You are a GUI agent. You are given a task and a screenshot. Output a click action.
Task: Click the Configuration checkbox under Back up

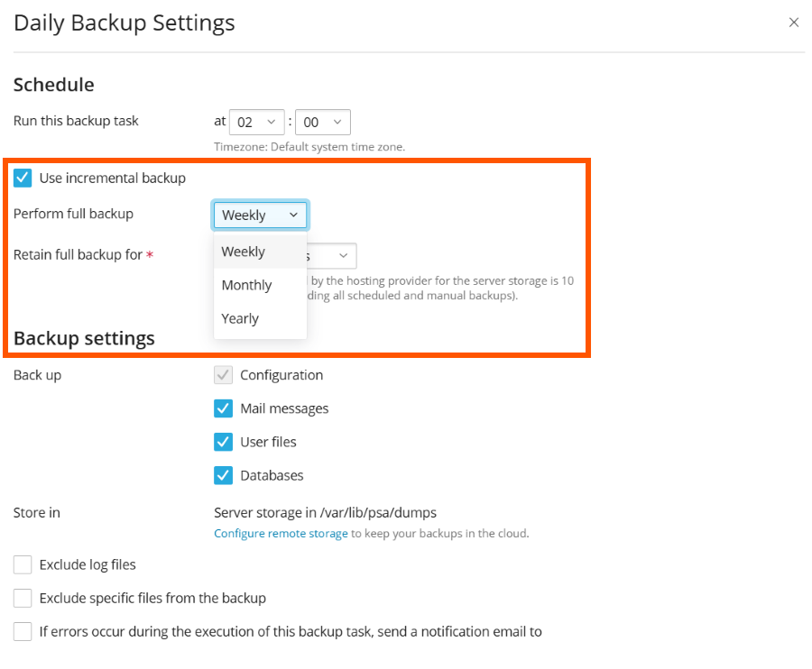(x=223, y=375)
